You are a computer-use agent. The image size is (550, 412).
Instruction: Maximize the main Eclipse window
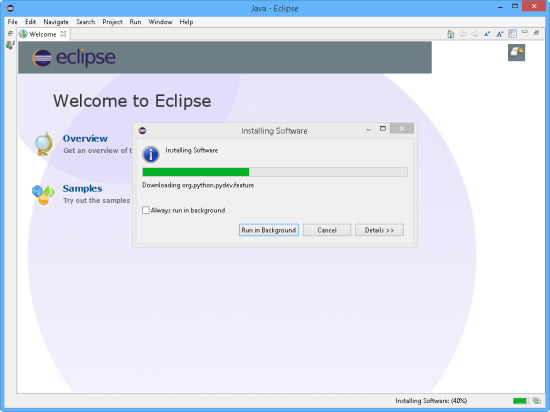point(515,6)
